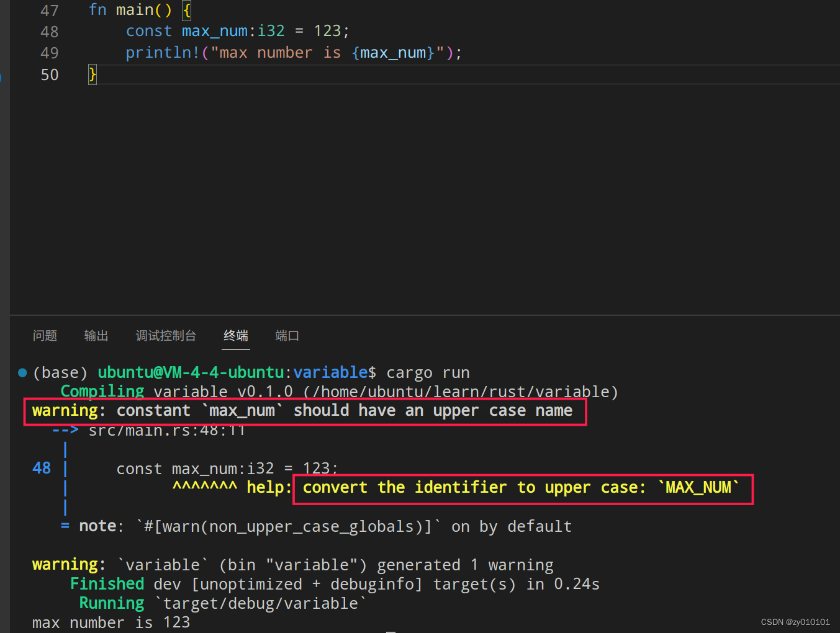The height and width of the screenshot is (633, 840).
Task: Click the value 123 in editor
Action: (x=327, y=31)
